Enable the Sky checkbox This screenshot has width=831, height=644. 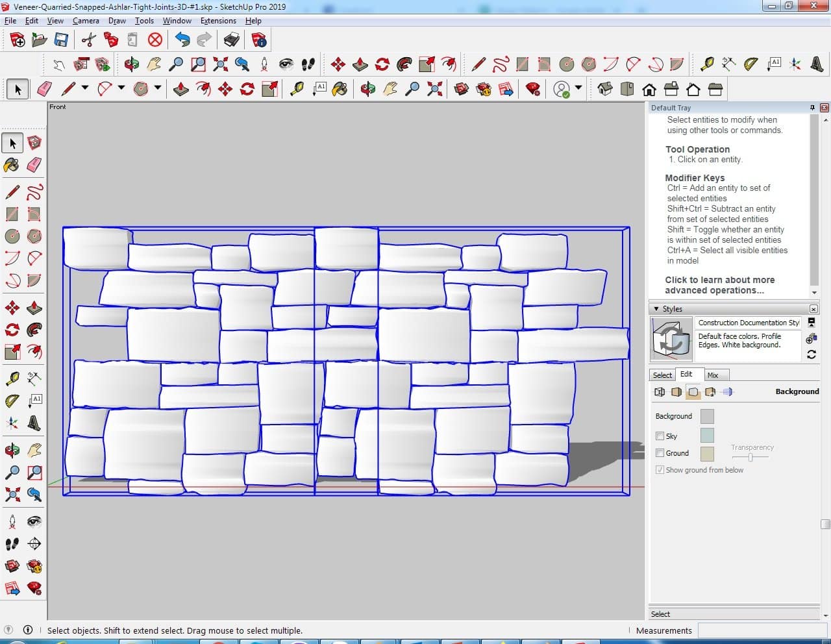tap(660, 436)
